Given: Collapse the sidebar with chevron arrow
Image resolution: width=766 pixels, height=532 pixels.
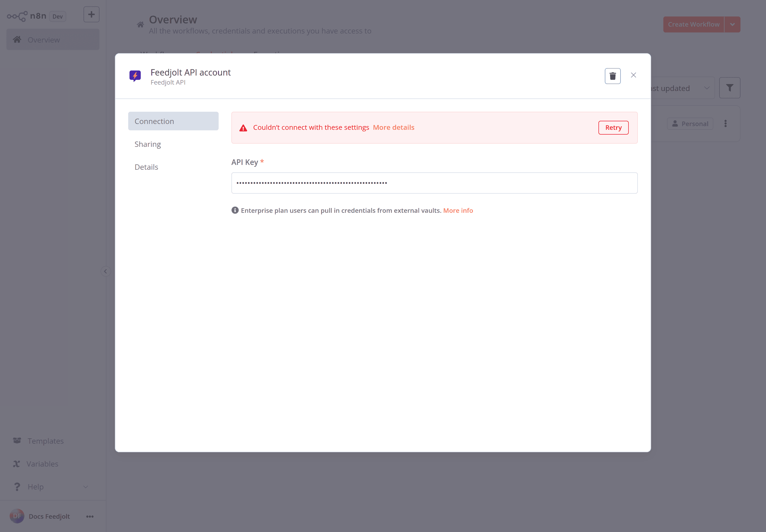Looking at the screenshot, I should (x=105, y=271).
